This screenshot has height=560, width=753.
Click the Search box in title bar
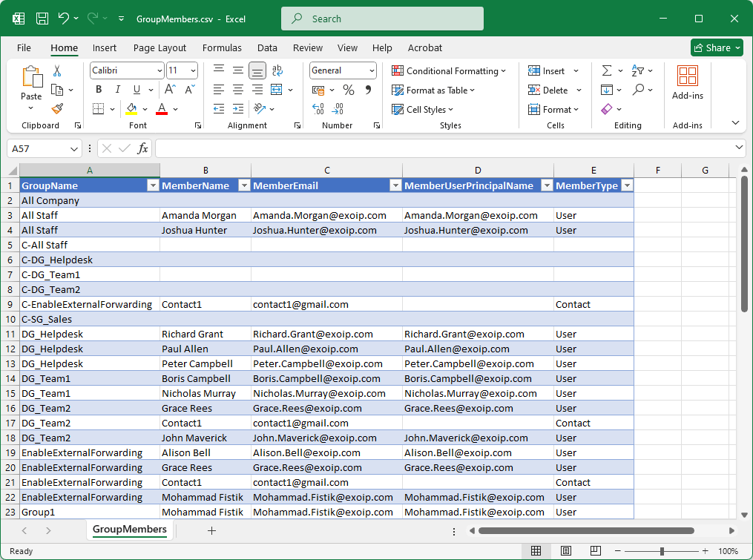pos(382,19)
